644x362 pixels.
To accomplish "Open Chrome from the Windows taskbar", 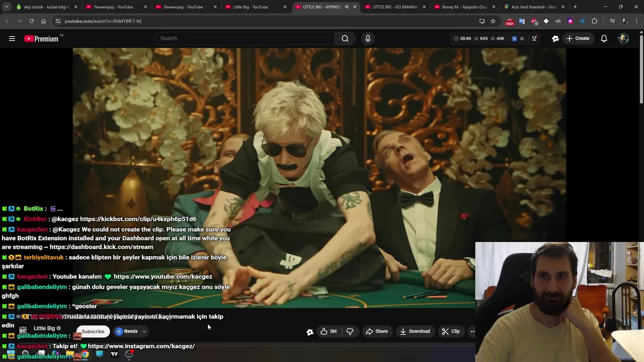I will pyautogui.click(x=85, y=354).
